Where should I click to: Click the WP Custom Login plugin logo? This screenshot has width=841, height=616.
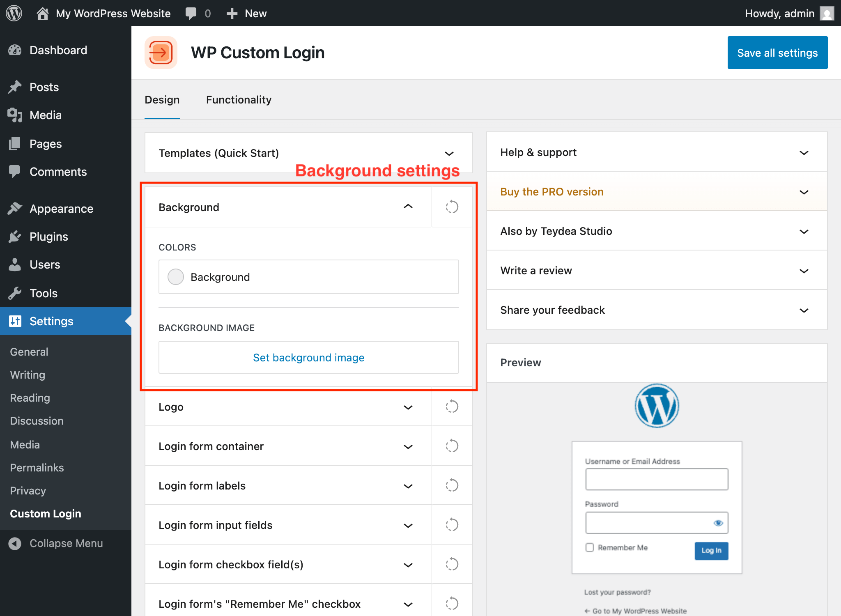point(161,53)
